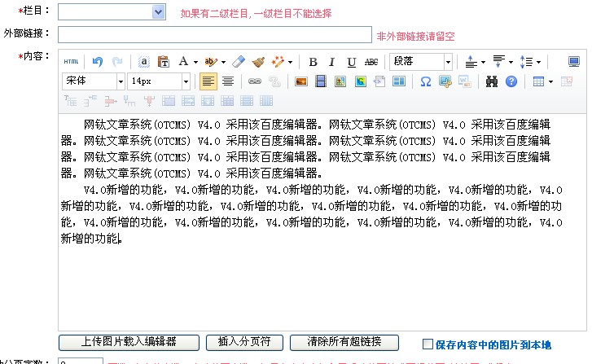Open the blue help question icon
The height and width of the screenshot is (364, 592).
coord(511,81)
